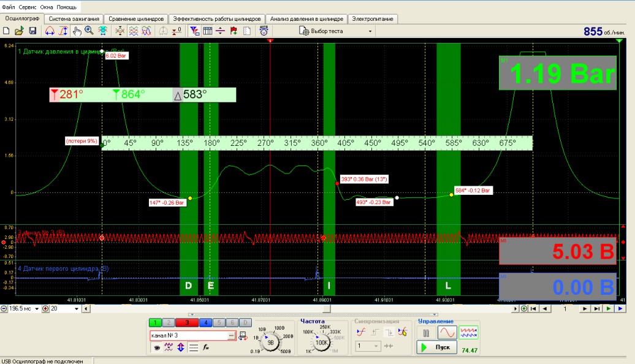The image size is (635, 364).
Task: Toggle the eye visibility icon for channel
Action: 157,347
